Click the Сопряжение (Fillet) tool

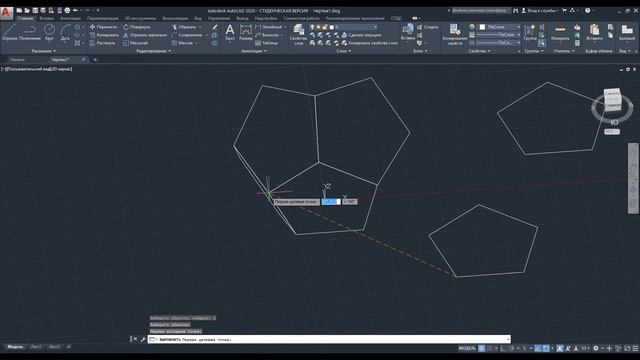(187, 35)
